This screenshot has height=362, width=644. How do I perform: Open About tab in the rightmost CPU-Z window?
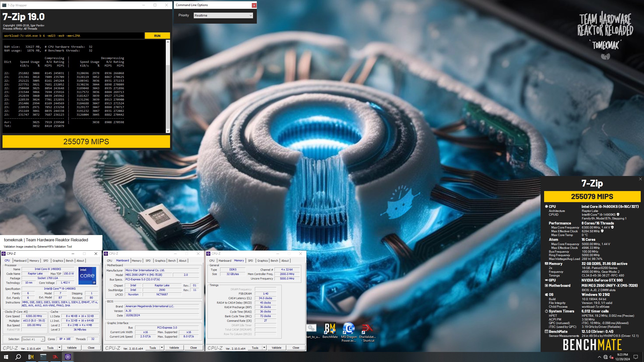[285, 261]
